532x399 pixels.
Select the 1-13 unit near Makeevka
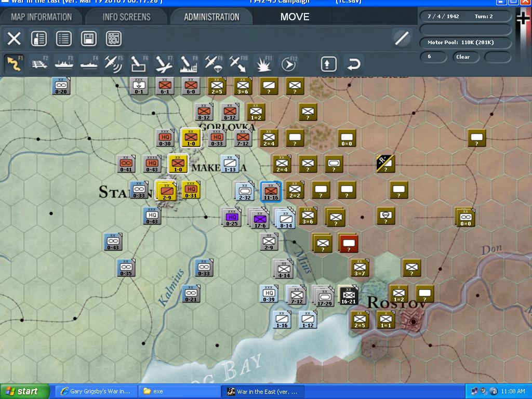coord(230,164)
